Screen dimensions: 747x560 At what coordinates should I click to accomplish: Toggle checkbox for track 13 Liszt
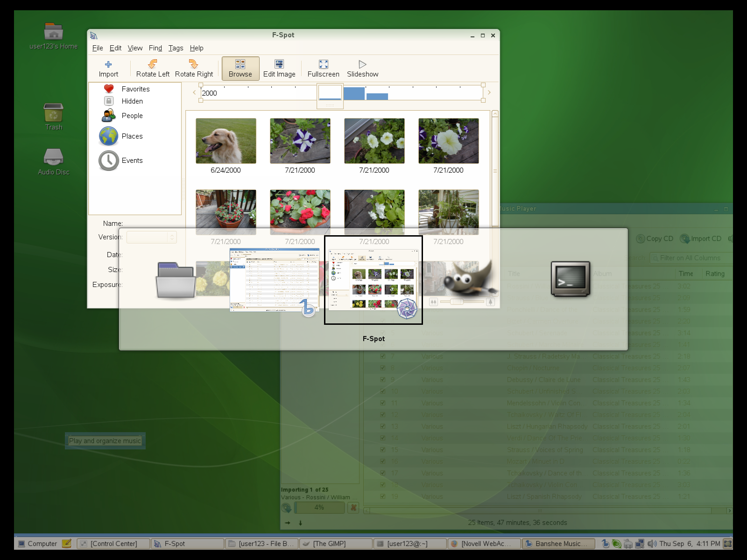[383, 426]
